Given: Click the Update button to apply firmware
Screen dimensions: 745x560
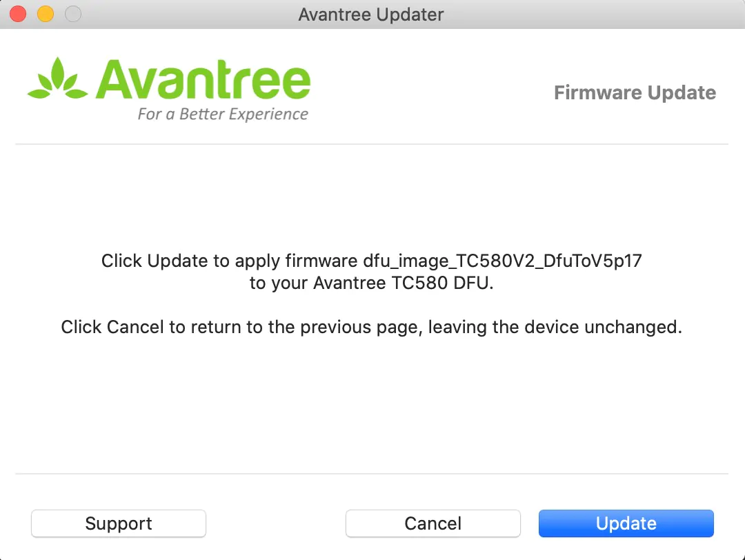Looking at the screenshot, I should coord(626,523).
